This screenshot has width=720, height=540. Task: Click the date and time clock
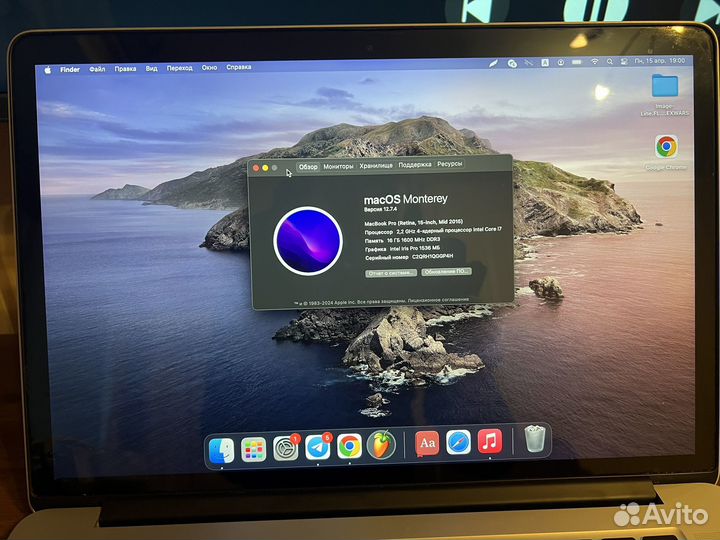coord(660,61)
